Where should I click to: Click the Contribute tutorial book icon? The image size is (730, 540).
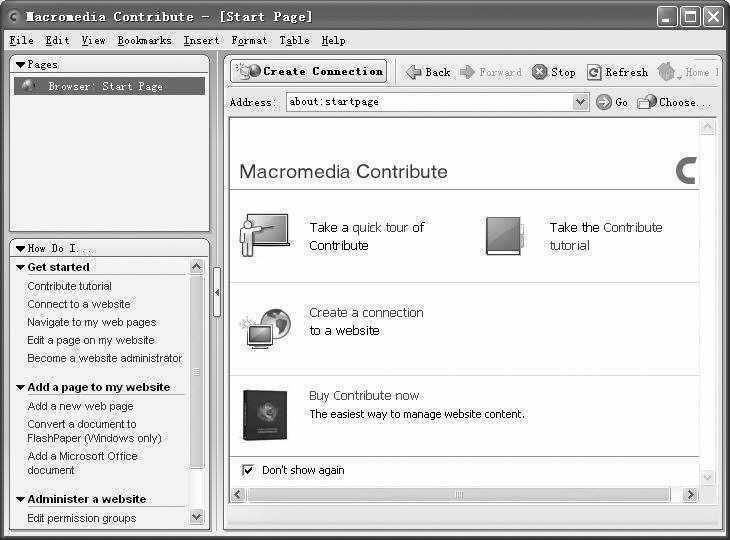(x=503, y=236)
